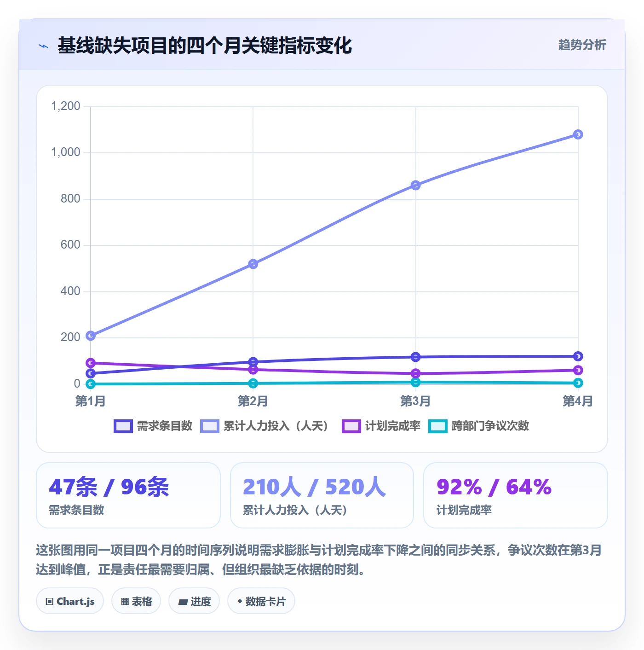This screenshot has height=650, width=644.
Task: Toggle the 计划完成率 legend series
Action: pos(381,426)
